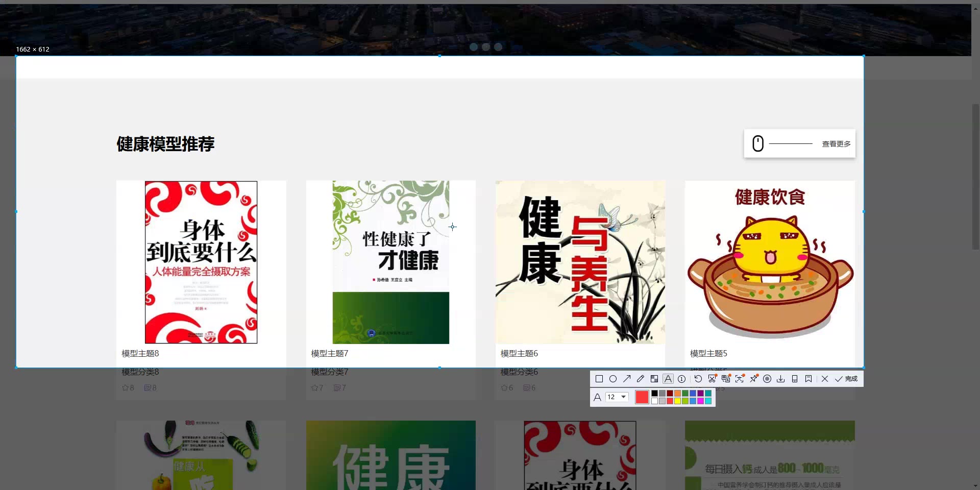This screenshot has width=980, height=490.
Task: Select the numbered marker tool
Action: [x=682, y=379]
